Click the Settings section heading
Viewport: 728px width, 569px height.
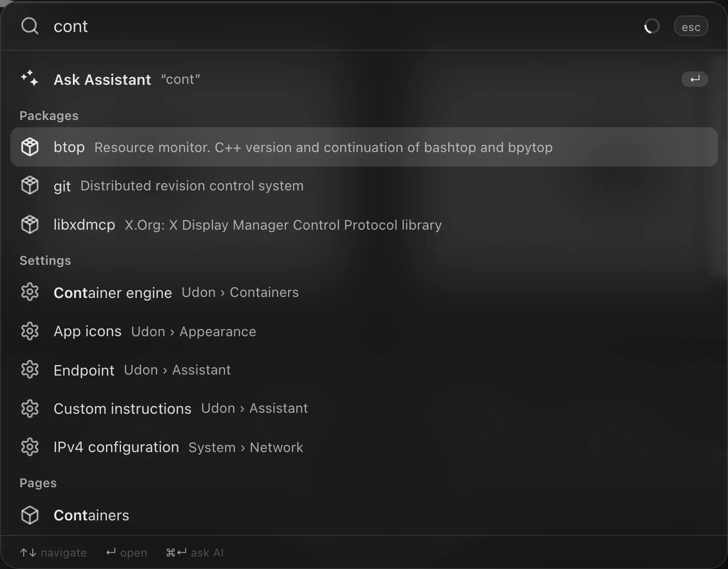[45, 260]
